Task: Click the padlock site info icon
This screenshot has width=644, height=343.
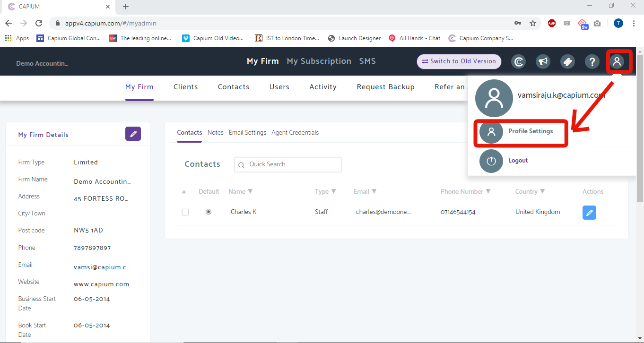Action: 58,23
